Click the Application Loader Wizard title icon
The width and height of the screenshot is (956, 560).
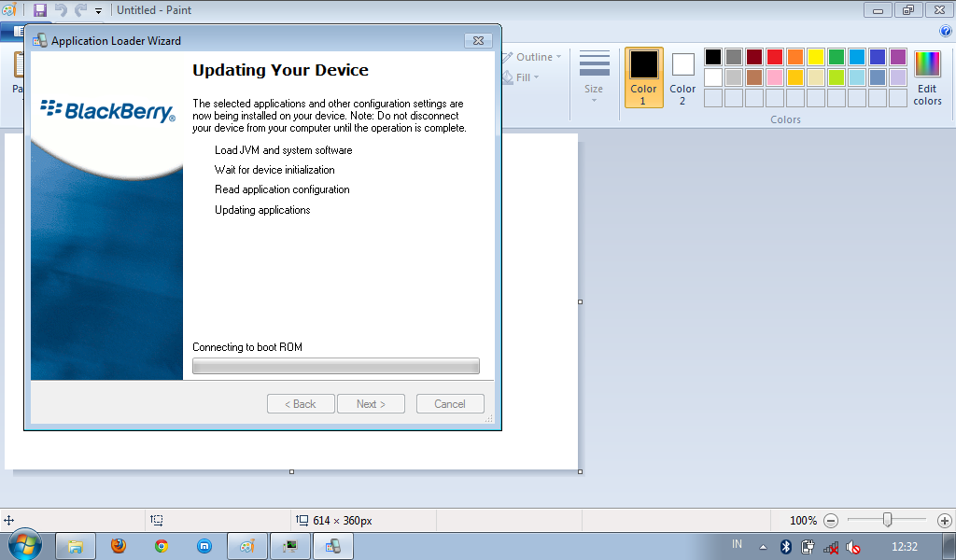point(40,41)
